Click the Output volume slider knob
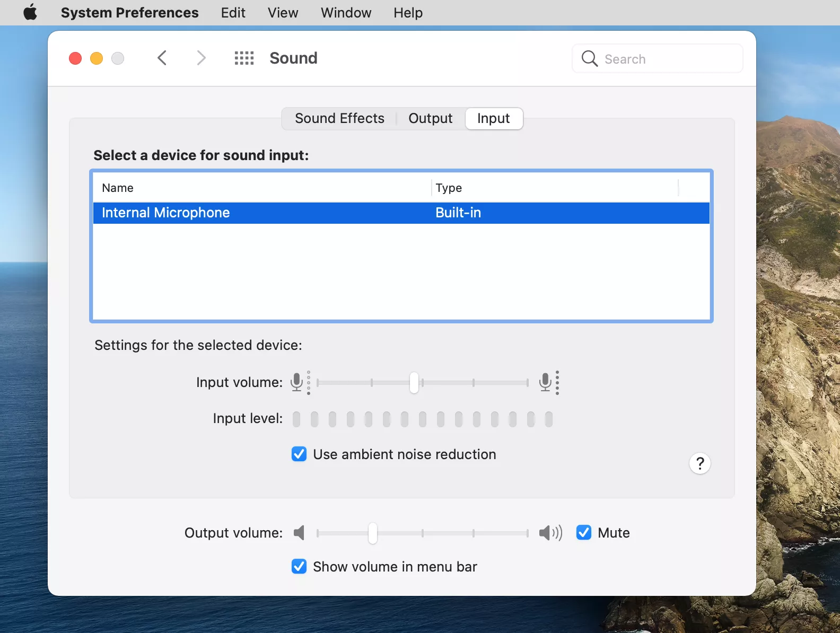The width and height of the screenshot is (840, 633). click(x=373, y=533)
